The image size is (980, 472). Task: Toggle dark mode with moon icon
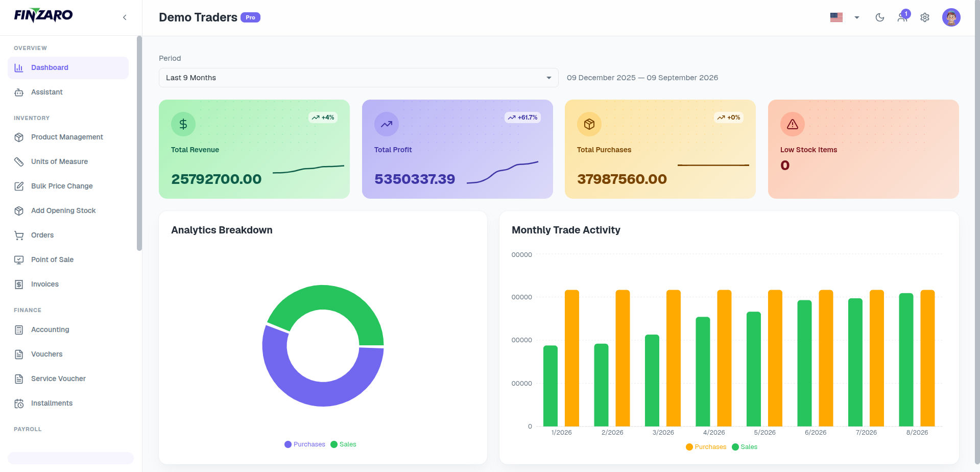pos(880,17)
